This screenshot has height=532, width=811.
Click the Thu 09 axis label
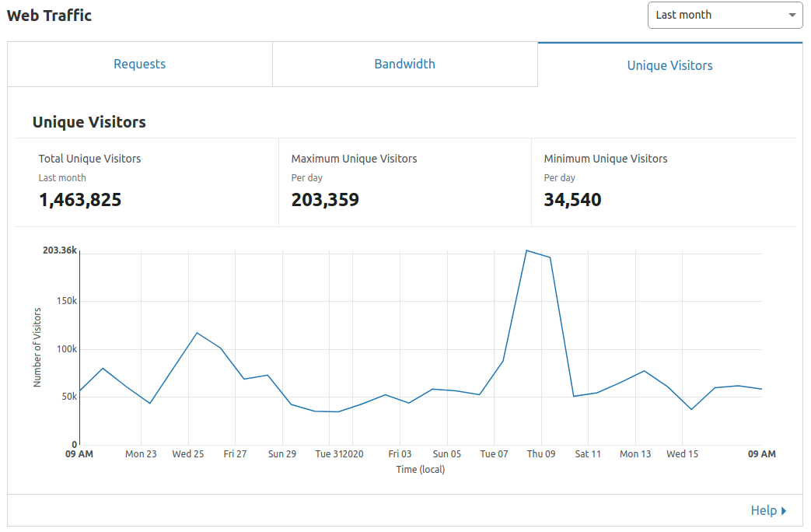(x=541, y=454)
